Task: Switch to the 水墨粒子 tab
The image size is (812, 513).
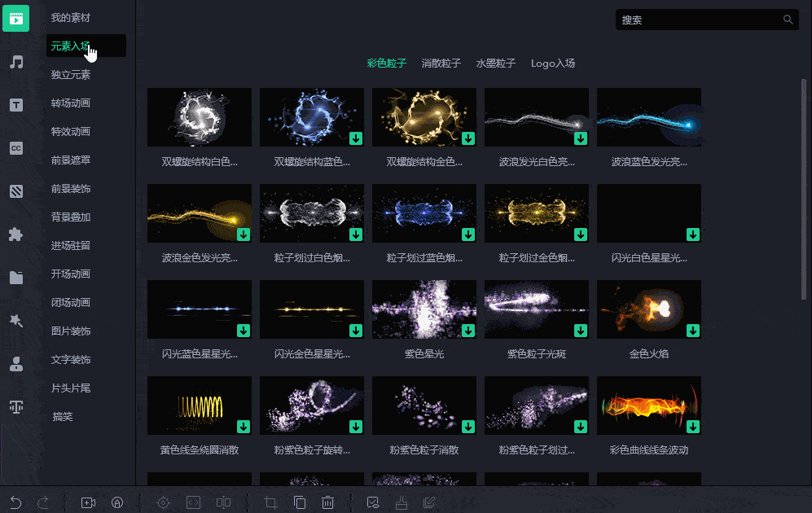Action: (x=496, y=64)
